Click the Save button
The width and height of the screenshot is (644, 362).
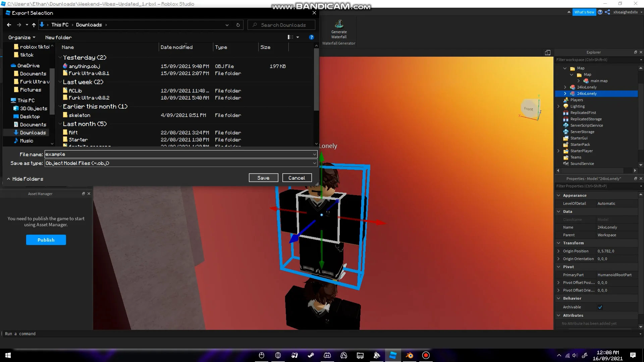tap(263, 178)
